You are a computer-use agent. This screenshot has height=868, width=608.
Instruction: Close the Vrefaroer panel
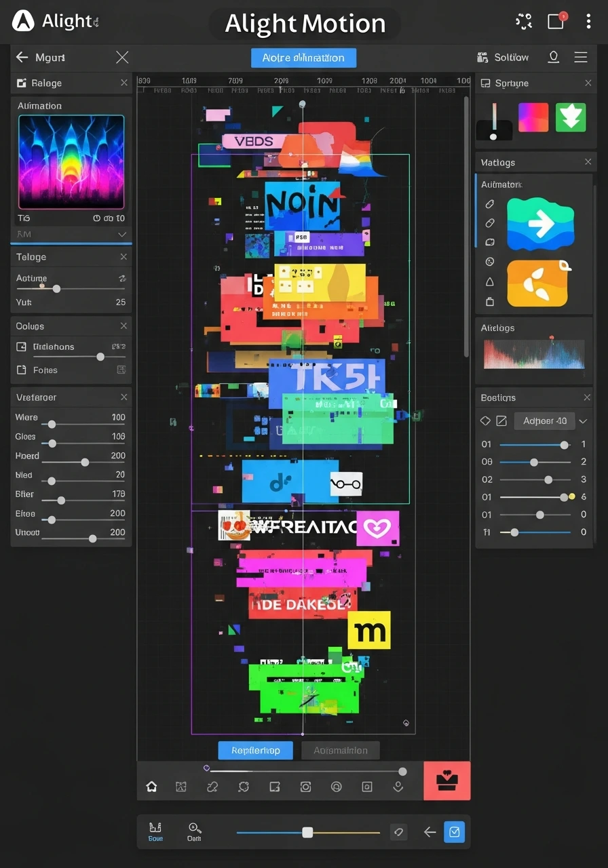click(123, 397)
